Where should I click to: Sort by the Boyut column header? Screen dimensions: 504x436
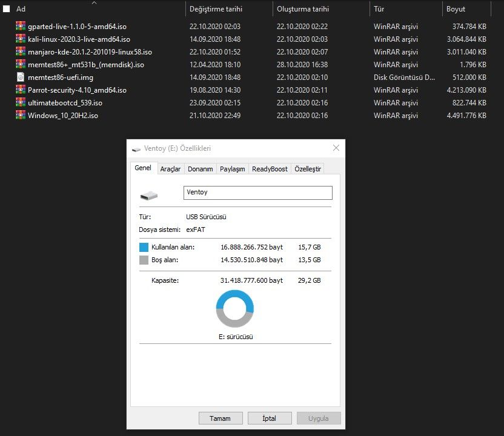point(456,9)
